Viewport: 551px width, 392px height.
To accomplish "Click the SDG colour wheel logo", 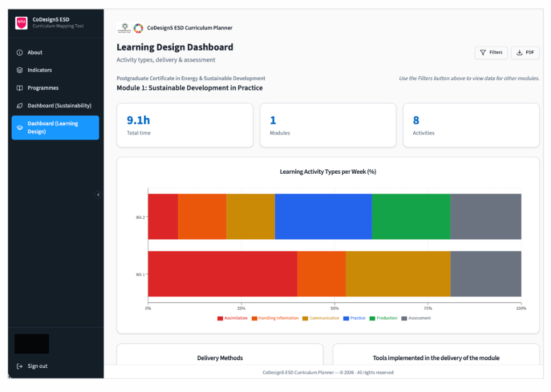I will (138, 28).
